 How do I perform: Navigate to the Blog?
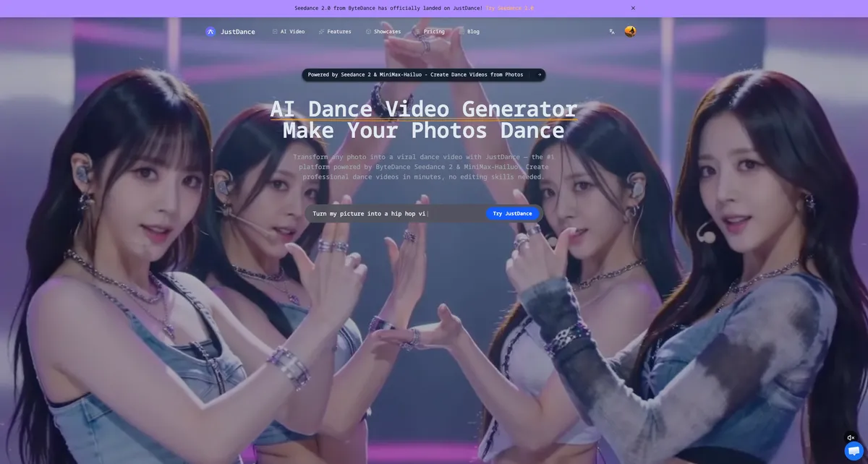tap(469, 32)
